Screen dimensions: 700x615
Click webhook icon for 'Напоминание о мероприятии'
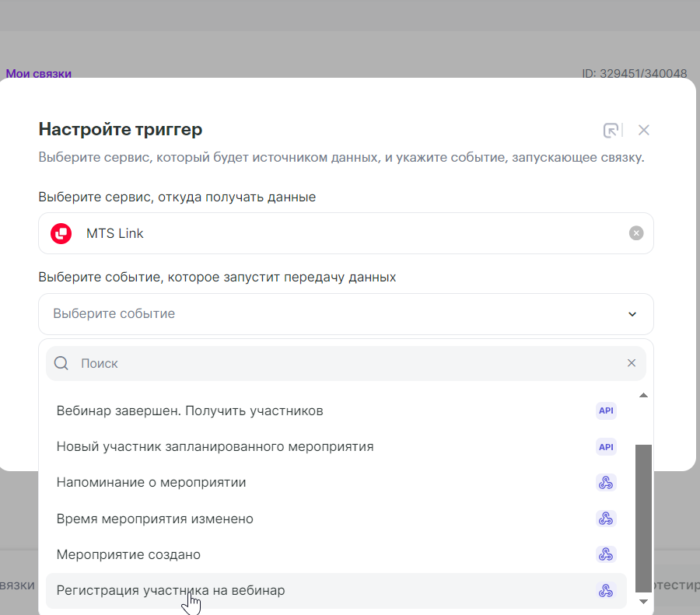(606, 483)
